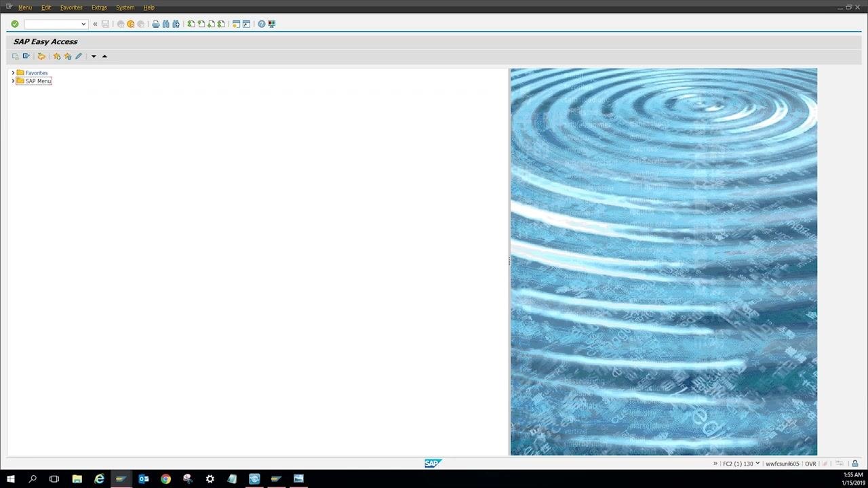
Task: Click the Print icon in the toolbar
Action: pos(155,24)
